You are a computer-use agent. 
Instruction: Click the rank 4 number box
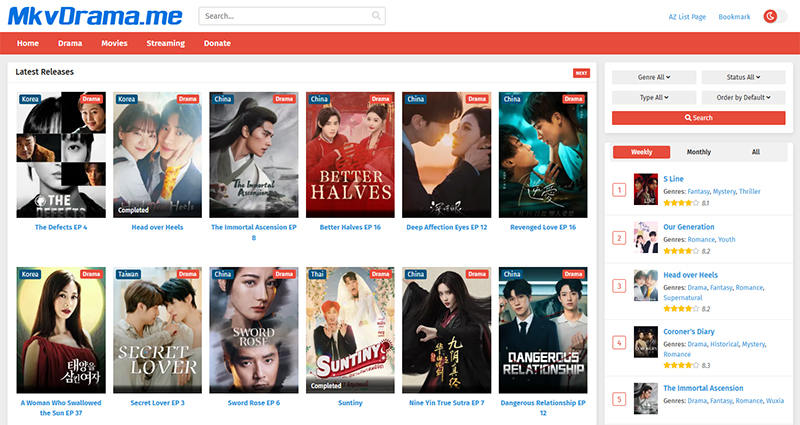[619, 342]
